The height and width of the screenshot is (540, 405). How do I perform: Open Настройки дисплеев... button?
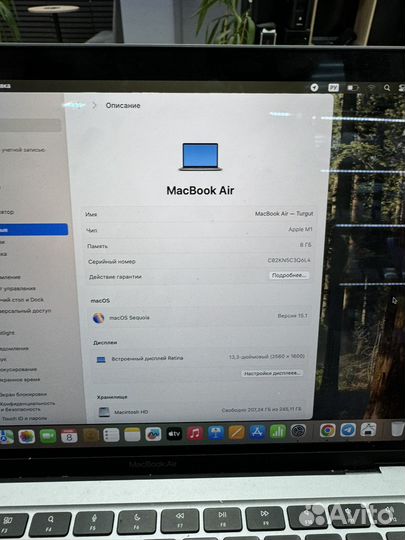[272, 373]
